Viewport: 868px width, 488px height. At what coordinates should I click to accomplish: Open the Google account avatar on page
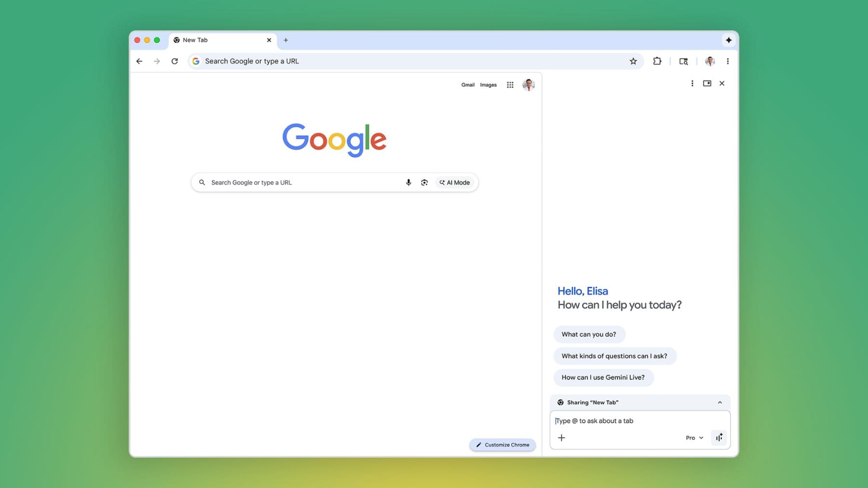pyautogui.click(x=529, y=85)
